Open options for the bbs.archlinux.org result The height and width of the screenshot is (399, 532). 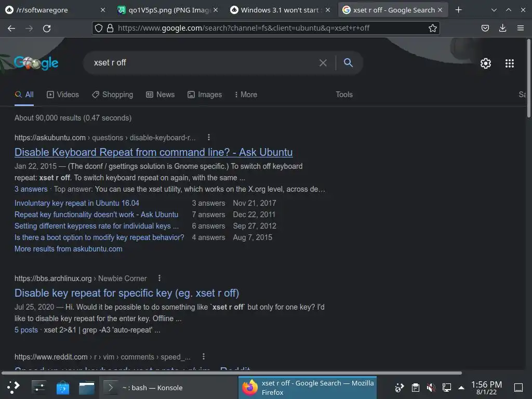click(x=159, y=278)
